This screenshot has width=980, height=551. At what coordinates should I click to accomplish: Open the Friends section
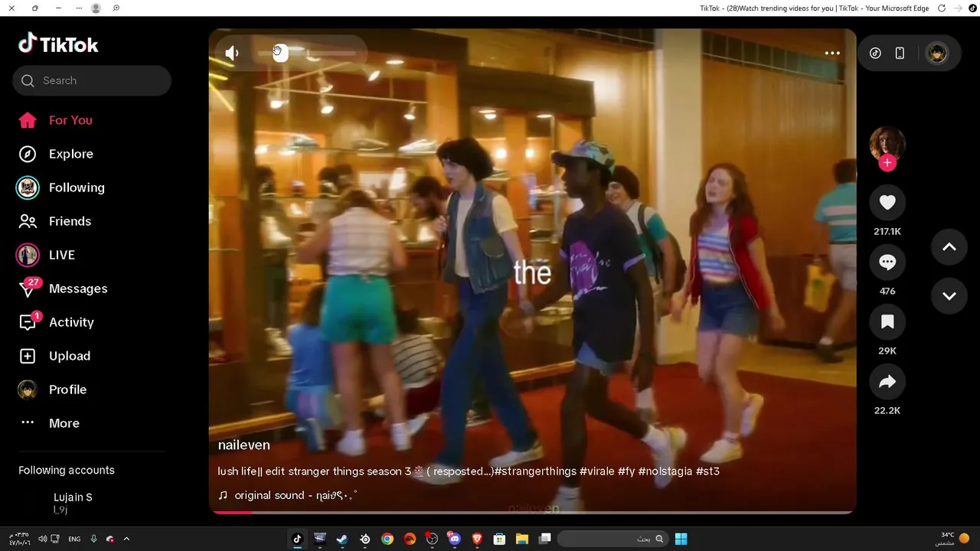click(x=54, y=221)
